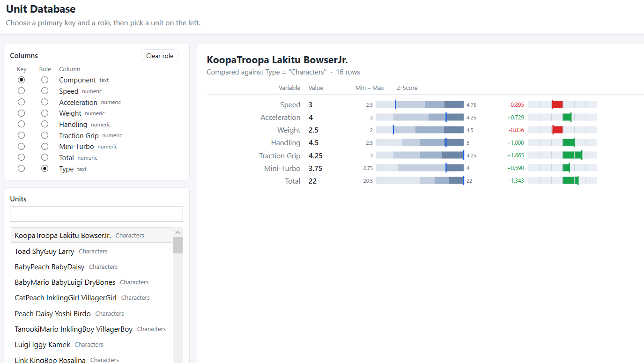Viewport: 644px width, 363px height.
Task: Click the units list scrollbar thumb
Action: point(178,245)
